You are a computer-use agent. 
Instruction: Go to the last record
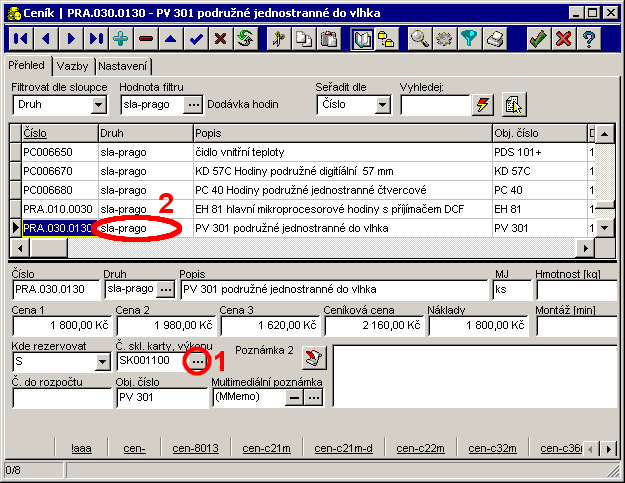pos(96,39)
